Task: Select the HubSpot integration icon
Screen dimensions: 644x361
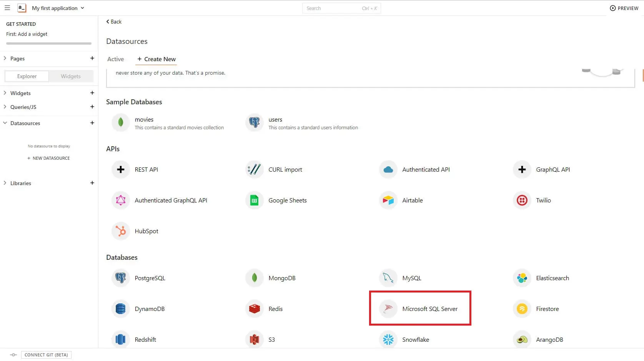Action: 121,231
